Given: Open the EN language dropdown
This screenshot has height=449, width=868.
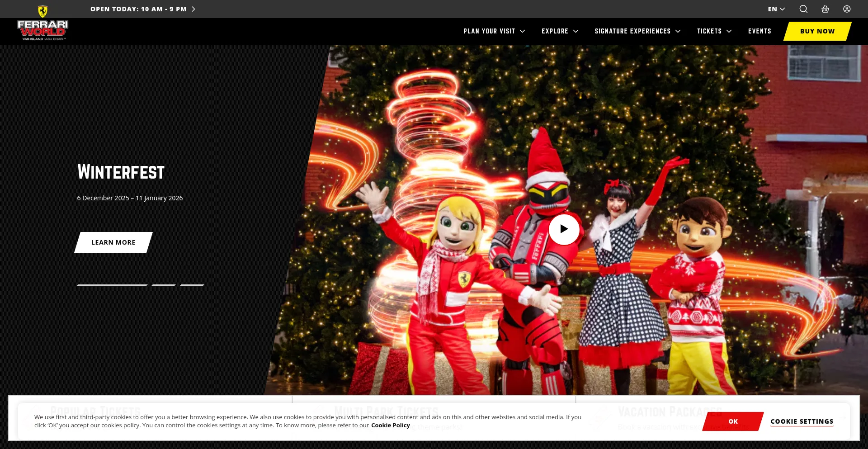Looking at the screenshot, I should [x=776, y=9].
